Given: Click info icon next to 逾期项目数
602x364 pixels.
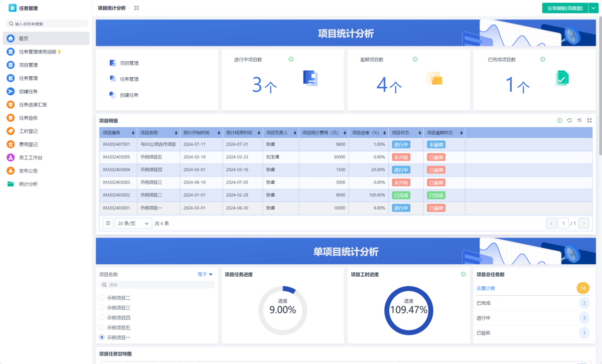Looking at the screenshot, I should [x=415, y=59].
